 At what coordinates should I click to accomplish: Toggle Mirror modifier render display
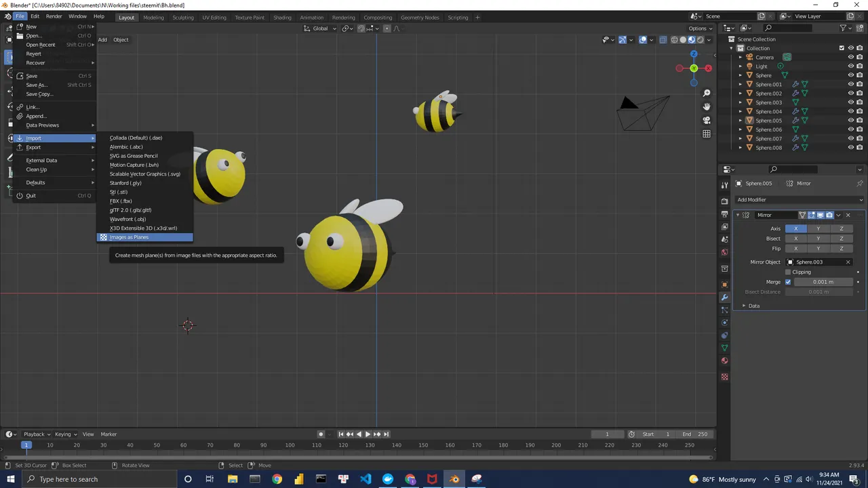pos(829,215)
